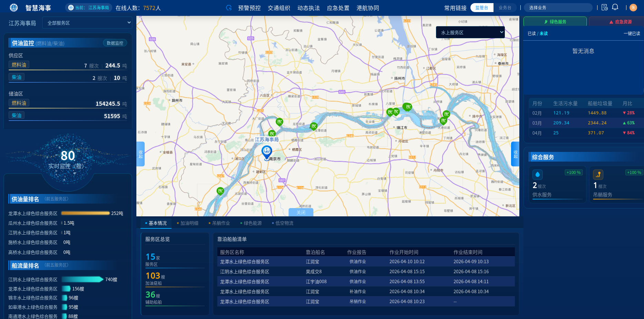Click the 龙潭 252吨 orange ranking bar
644x319 pixels.
(85, 213)
